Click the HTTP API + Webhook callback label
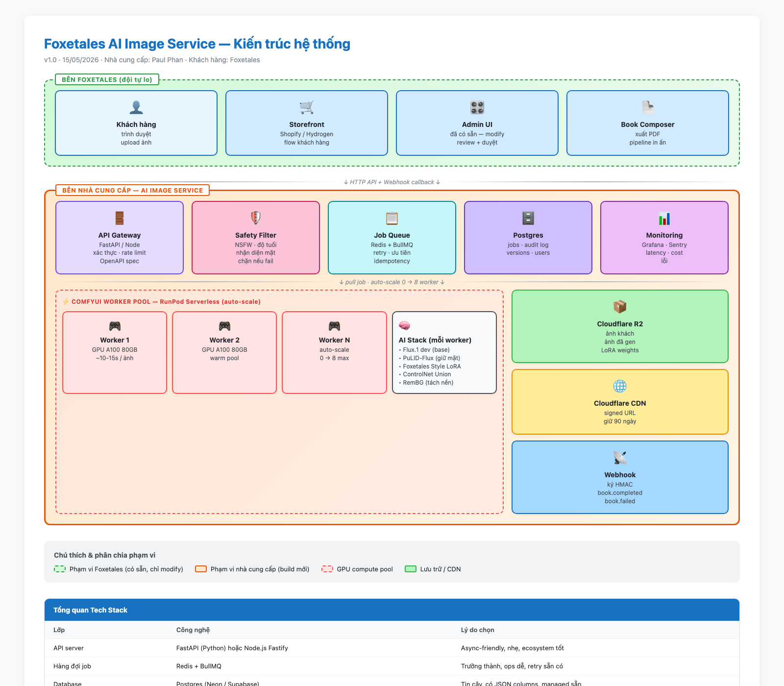The width and height of the screenshot is (784, 686). point(392,182)
